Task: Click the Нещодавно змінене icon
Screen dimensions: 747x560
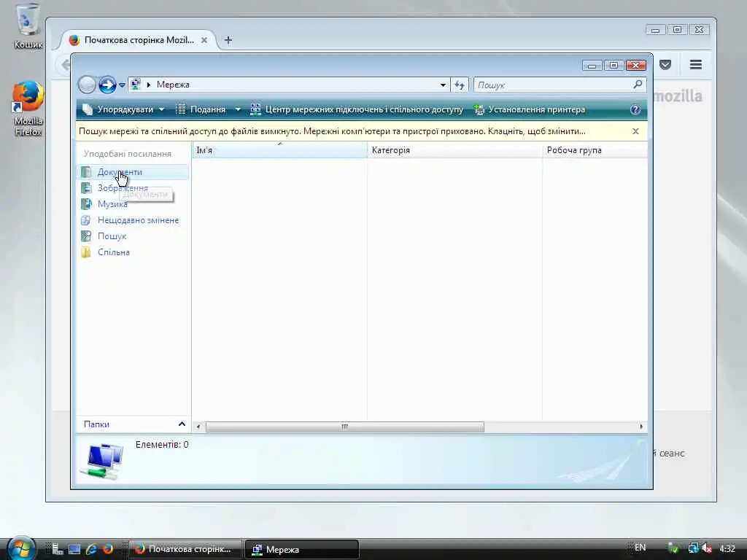Action: [x=86, y=220]
